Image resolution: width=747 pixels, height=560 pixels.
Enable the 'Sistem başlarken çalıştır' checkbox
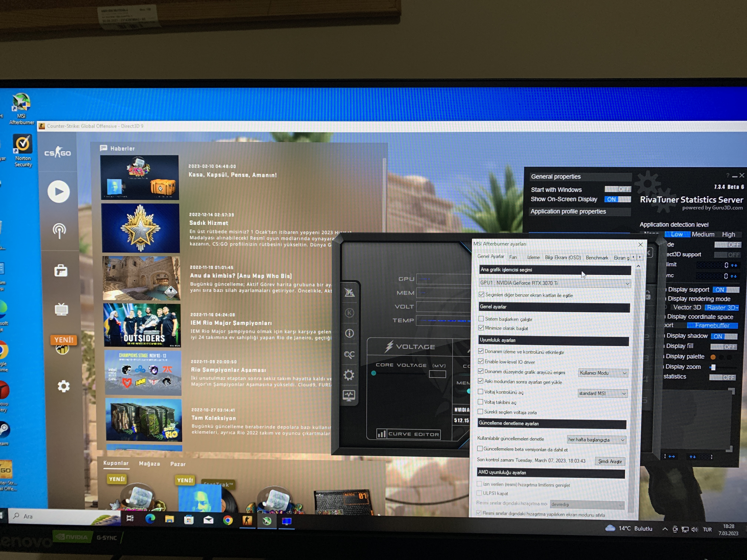pos(481,319)
